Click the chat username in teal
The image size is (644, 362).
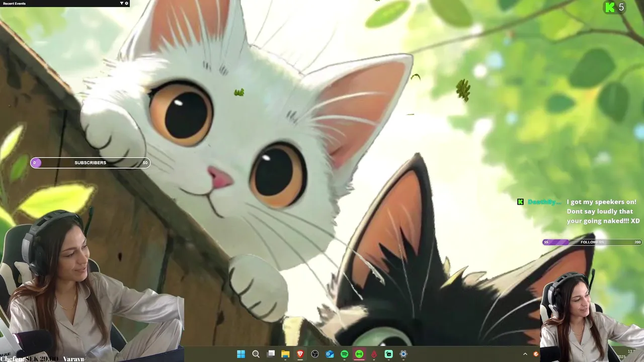tap(544, 202)
